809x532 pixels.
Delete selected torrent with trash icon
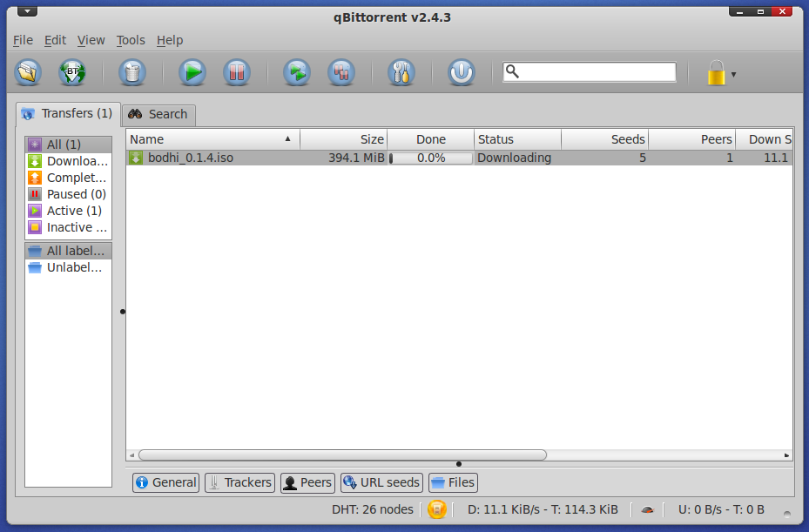click(132, 72)
